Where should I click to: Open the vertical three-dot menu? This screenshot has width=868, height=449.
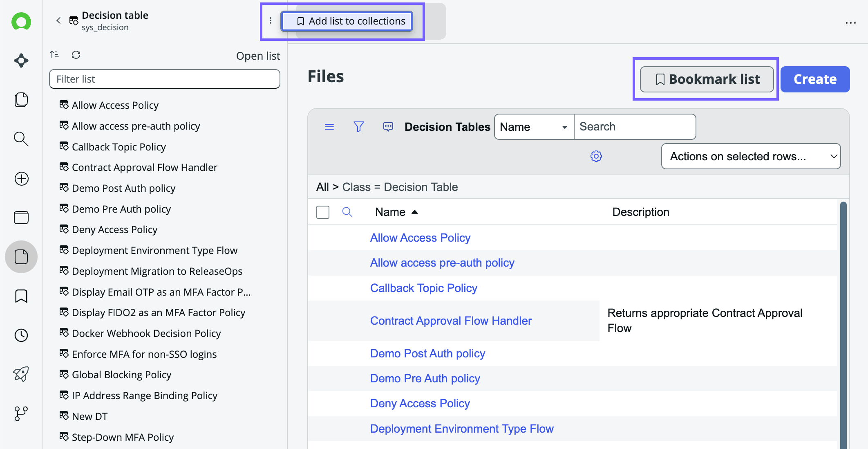click(271, 20)
